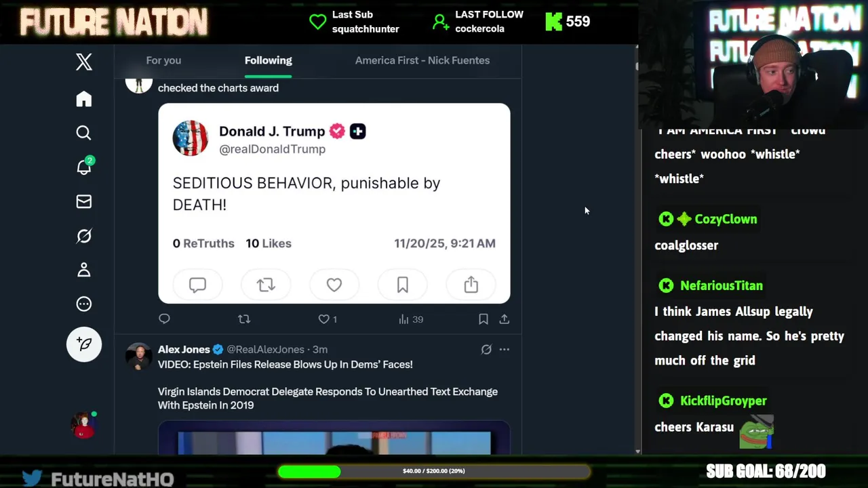Select the Following tab

[269, 60]
